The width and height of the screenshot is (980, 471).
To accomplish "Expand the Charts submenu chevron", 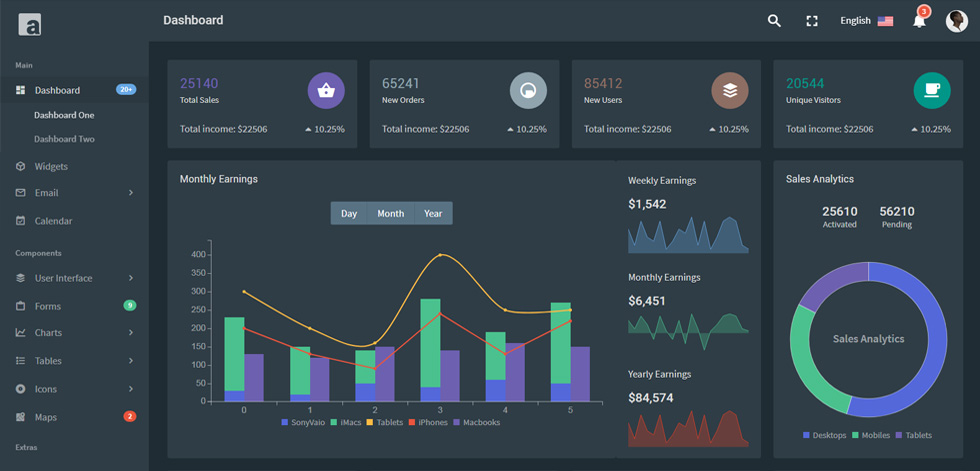I will point(131,332).
